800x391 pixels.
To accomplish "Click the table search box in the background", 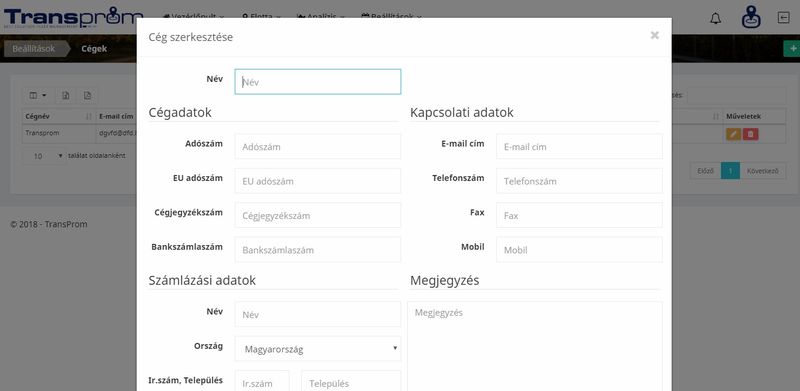I will pyautogui.click(x=736, y=95).
